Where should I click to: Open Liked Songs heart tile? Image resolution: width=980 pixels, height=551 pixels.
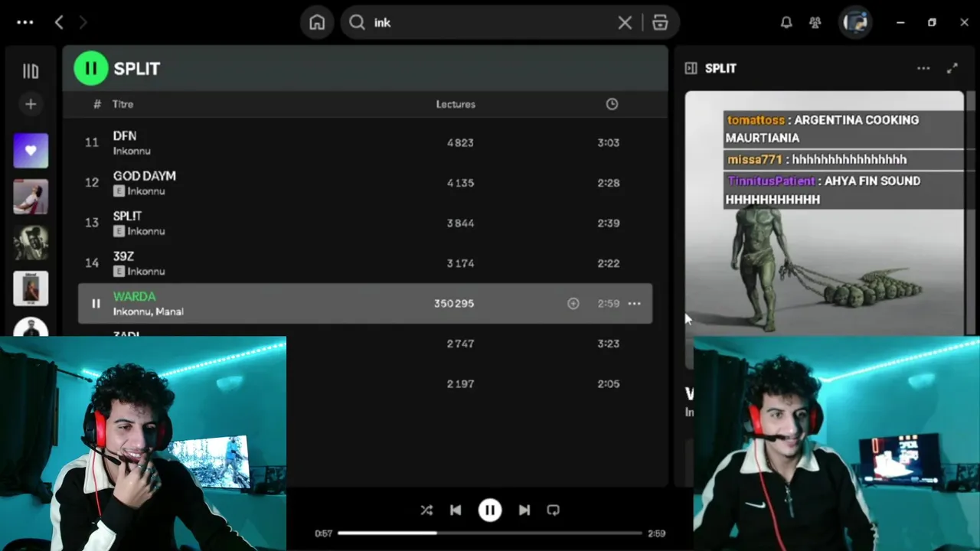click(31, 151)
